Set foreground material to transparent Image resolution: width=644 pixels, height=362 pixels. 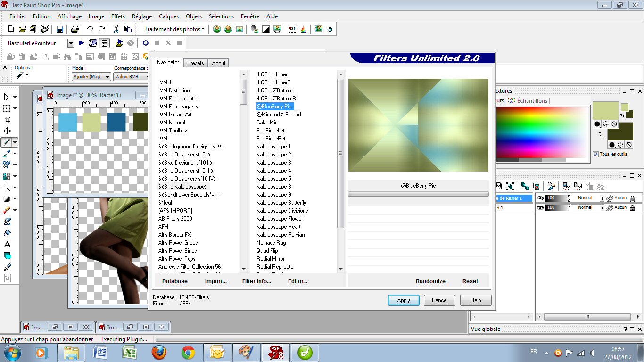[614, 124]
